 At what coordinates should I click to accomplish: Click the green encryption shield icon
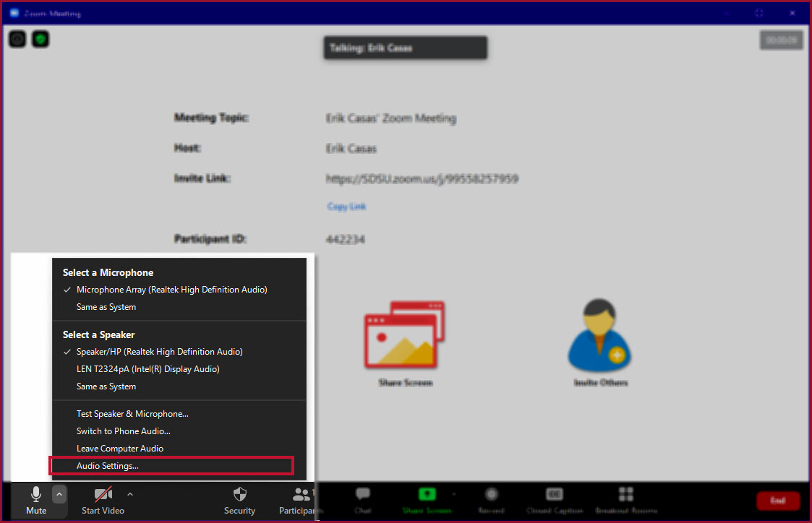(40, 39)
